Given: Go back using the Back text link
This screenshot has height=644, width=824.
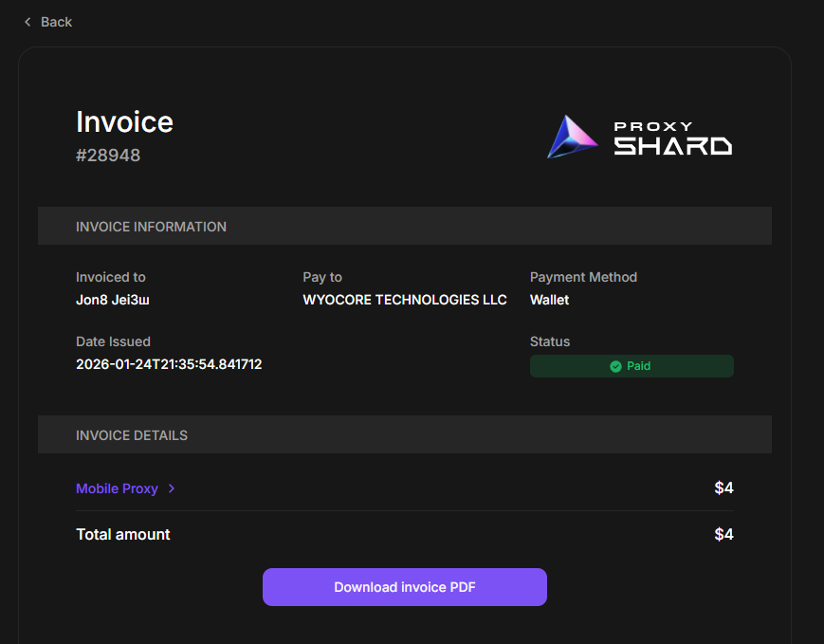Looking at the screenshot, I should 56,22.
